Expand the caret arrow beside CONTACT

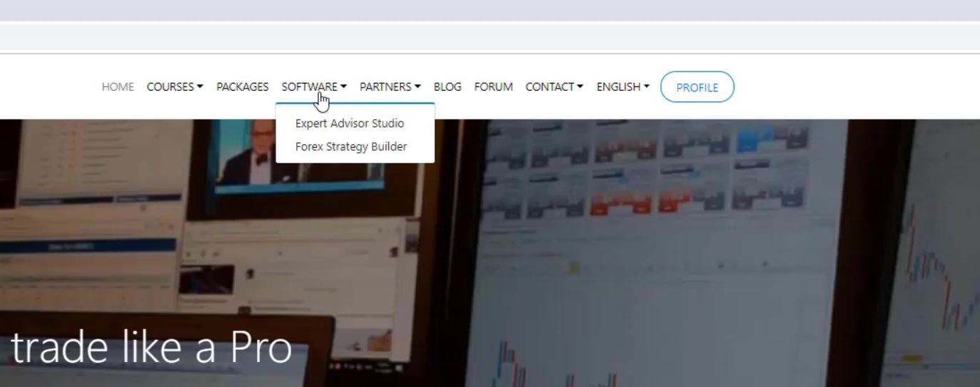coord(580,87)
